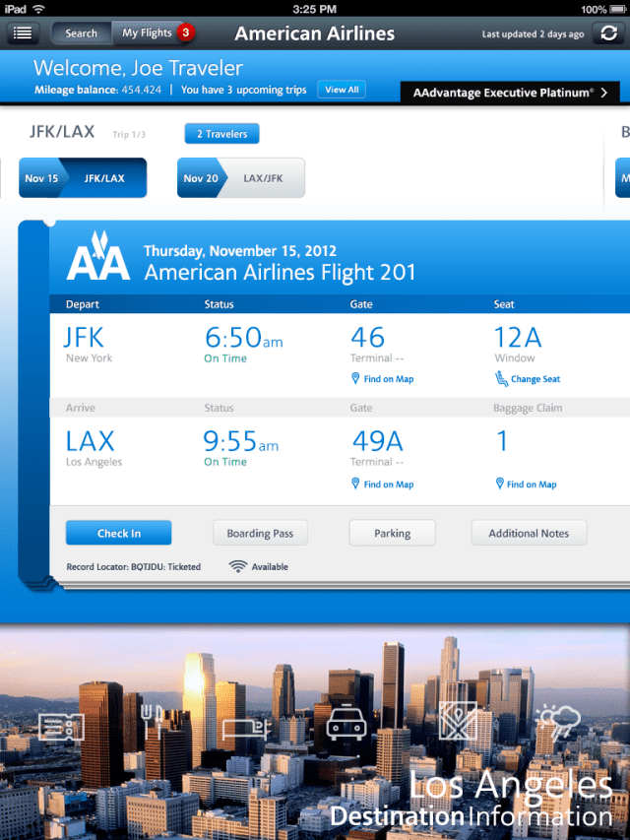The width and height of the screenshot is (630, 840).
Task: Tap the Thursday, November 15, 2012 date
Action: click(240, 251)
